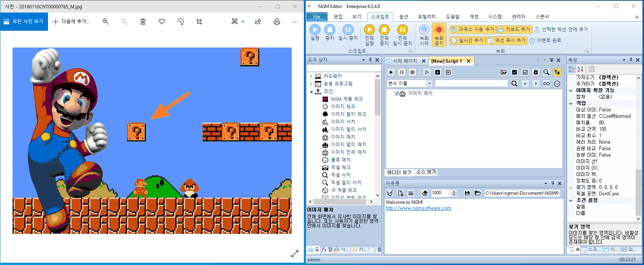Click 실시간 추가 button

467,40
